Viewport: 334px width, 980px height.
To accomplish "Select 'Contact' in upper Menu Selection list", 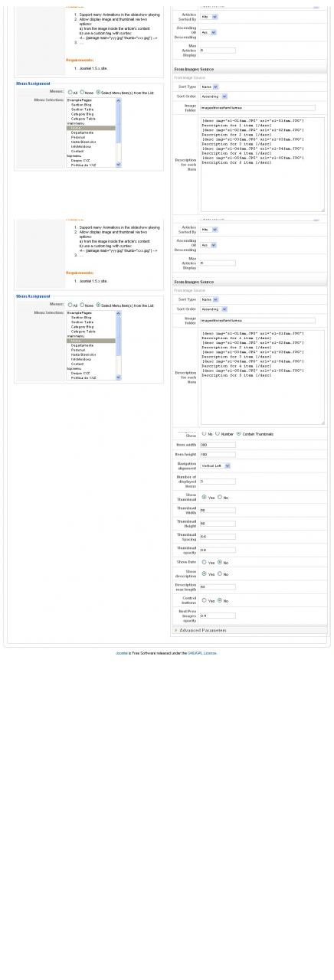I will (x=90, y=151).
